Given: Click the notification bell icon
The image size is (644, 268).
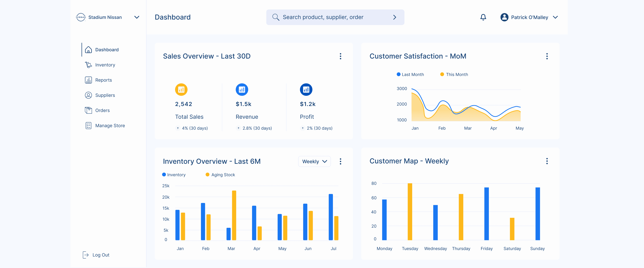Looking at the screenshot, I should pyautogui.click(x=483, y=17).
